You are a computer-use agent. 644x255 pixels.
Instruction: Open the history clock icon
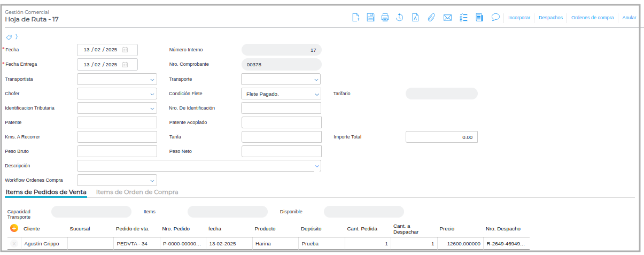point(399,18)
